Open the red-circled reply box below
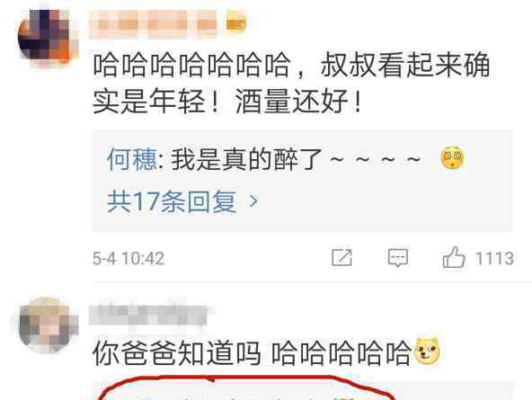 click(x=248, y=389)
